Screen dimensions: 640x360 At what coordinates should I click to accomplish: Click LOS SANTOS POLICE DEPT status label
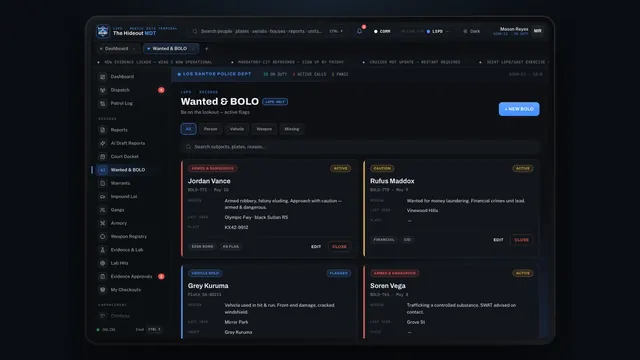[x=214, y=74]
